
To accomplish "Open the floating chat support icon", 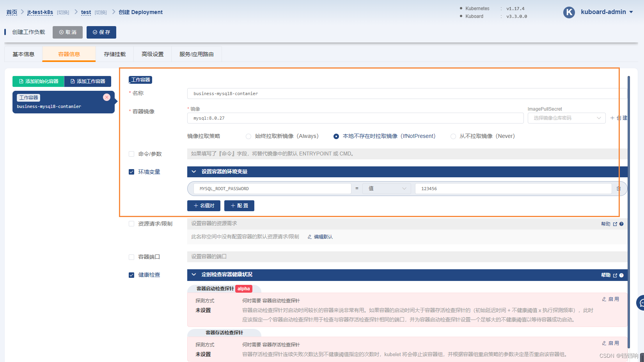I will tap(640, 303).
